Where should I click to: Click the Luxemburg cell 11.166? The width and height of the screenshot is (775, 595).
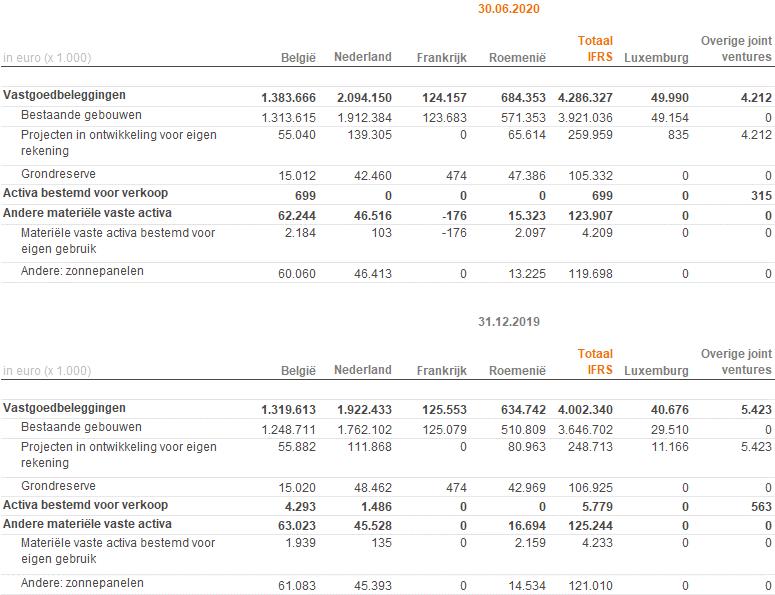[670, 447]
